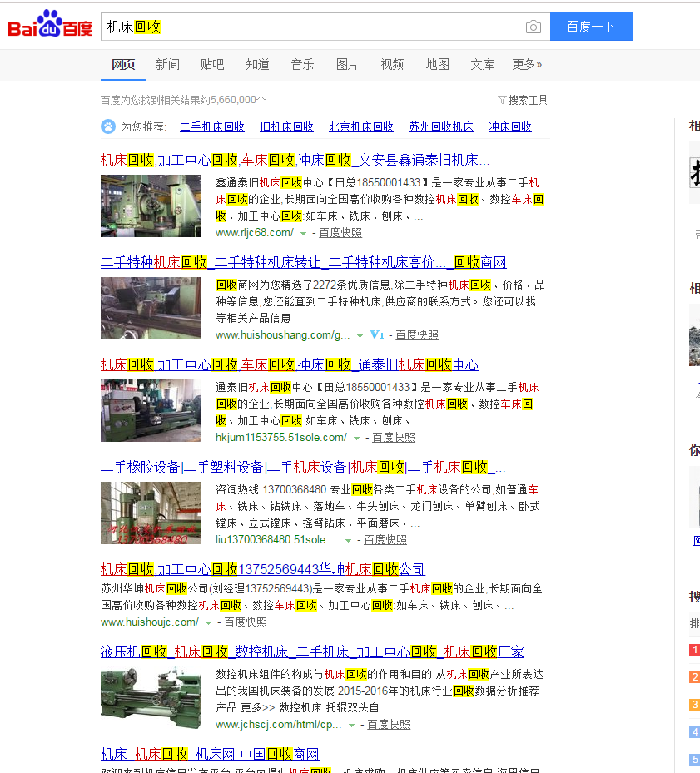This screenshot has width=700, height=773.
Task: Expand the dropdown arrow beside www.huishoushang.com
Action: (360, 336)
